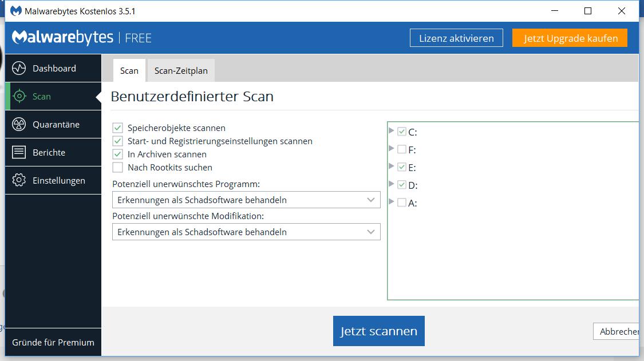This screenshot has height=361, width=644.
Task: Click the D: drive label
Action: click(x=413, y=185)
